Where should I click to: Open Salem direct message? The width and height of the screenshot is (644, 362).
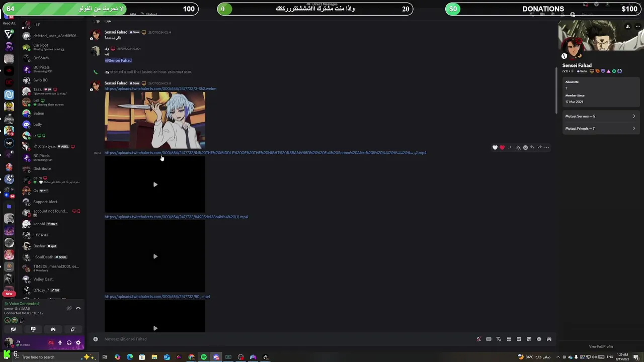[x=53, y=113]
